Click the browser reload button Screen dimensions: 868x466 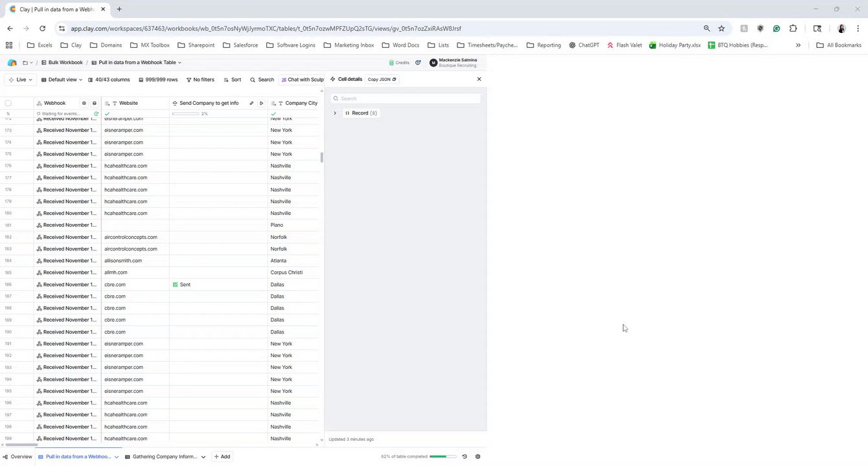coord(42,28)
